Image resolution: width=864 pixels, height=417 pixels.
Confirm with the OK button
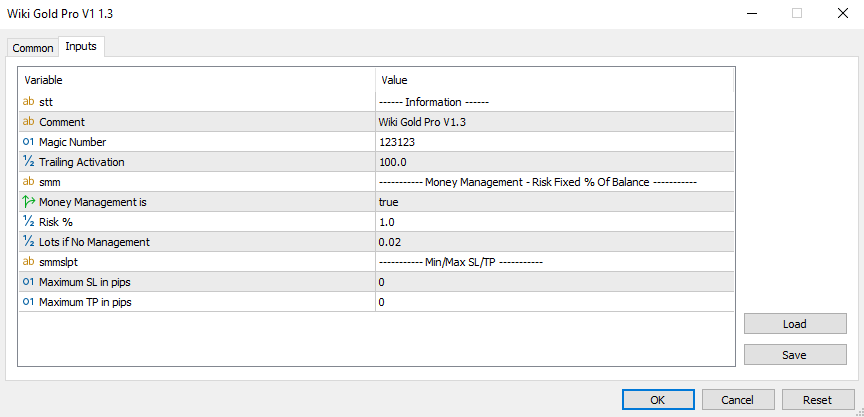[x=658, y=400]
